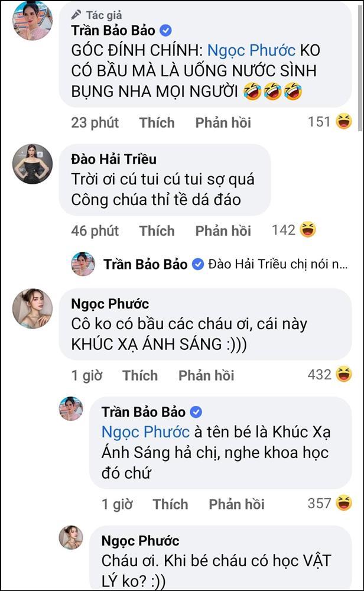Image resolution: width=364 pixels, height=591 pixels.
Task: Click the '23 phút' timestamp link
Action: (x=96, y=122)
